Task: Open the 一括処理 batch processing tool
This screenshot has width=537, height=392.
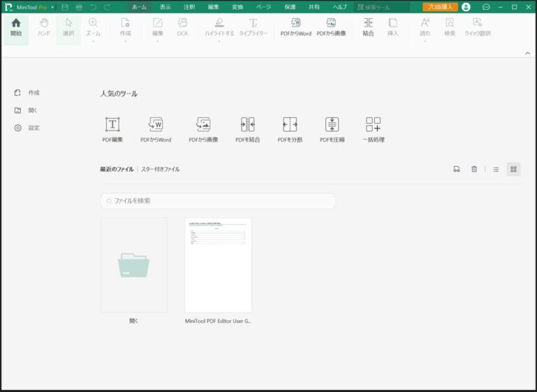Action: [x=373, y=124]
